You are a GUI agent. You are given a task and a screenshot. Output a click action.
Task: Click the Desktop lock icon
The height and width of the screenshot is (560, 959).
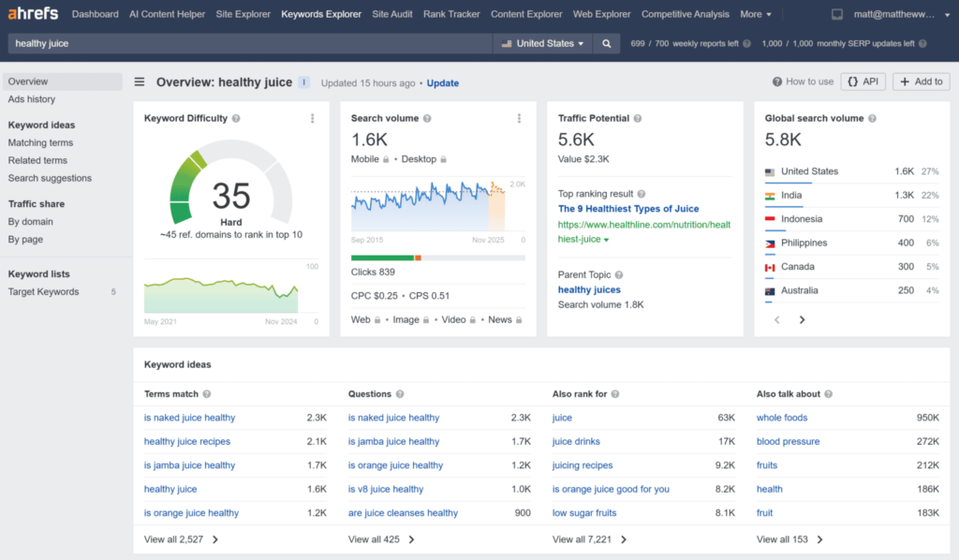pos(443,159)
